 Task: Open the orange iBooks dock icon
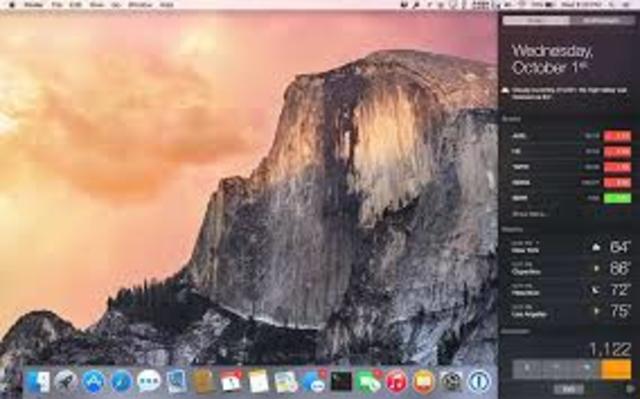point(424,382)
